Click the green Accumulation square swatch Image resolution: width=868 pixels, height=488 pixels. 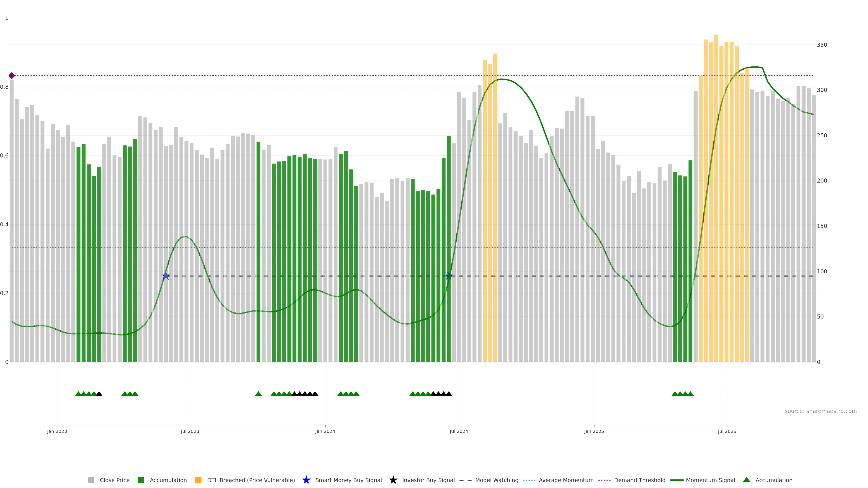point(141,480)
